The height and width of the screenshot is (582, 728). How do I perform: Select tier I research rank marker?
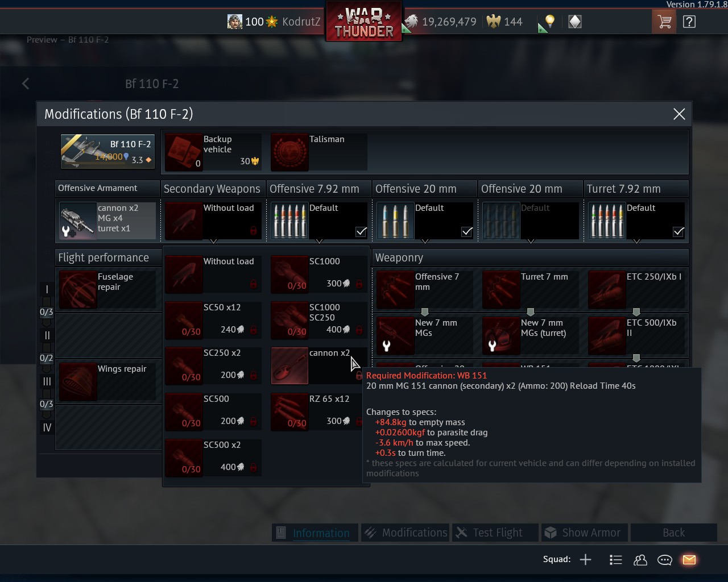coord(47,289)
